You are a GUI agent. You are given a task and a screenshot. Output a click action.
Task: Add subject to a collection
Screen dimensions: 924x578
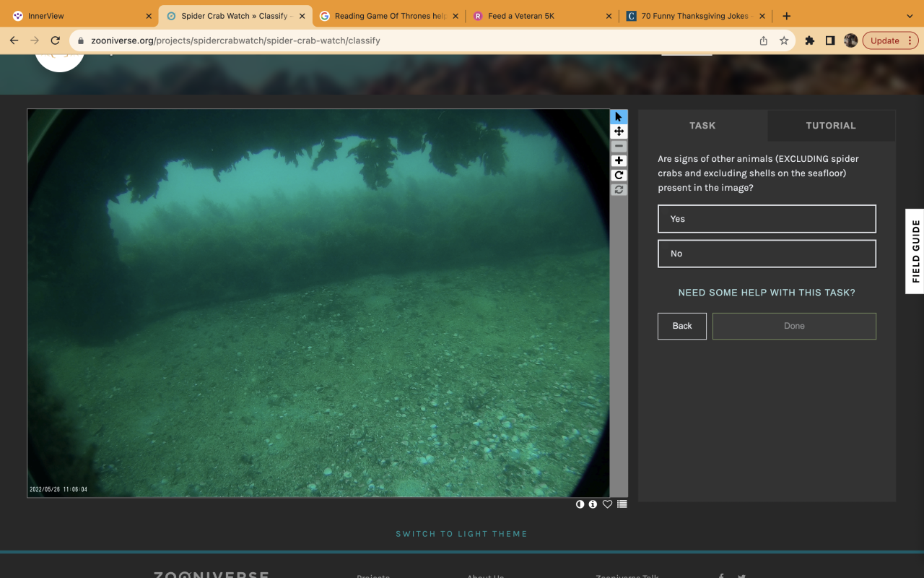coord(622,504)
